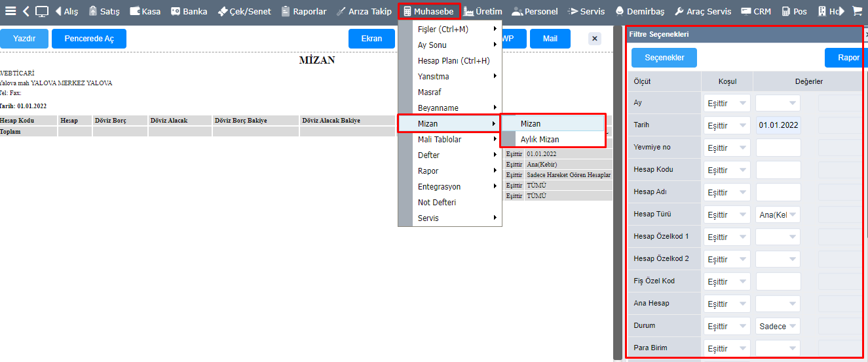The width and height of the screenshot is (868, 362).
Task: Click the back arrow icon
Action: pos(26,11)
